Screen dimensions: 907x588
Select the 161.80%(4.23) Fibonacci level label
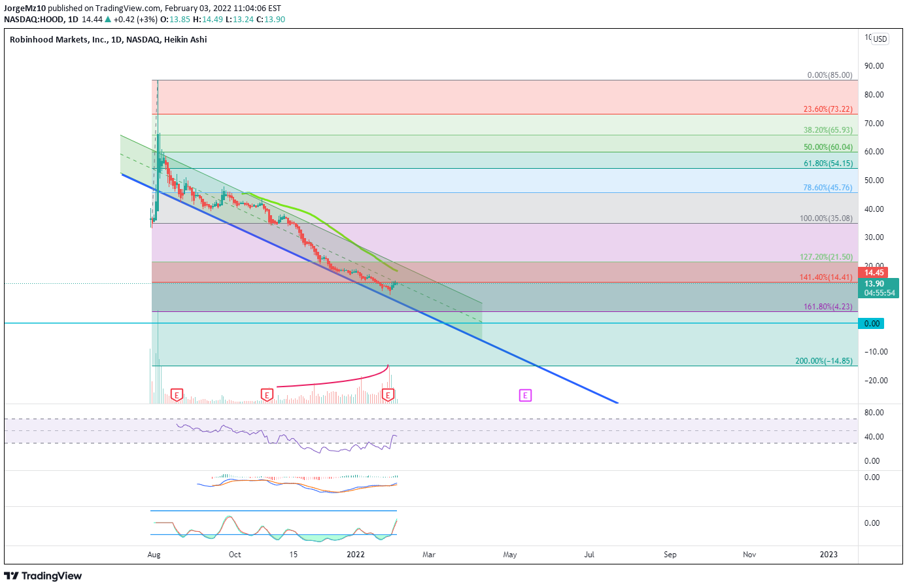click(x=827, y=307)
